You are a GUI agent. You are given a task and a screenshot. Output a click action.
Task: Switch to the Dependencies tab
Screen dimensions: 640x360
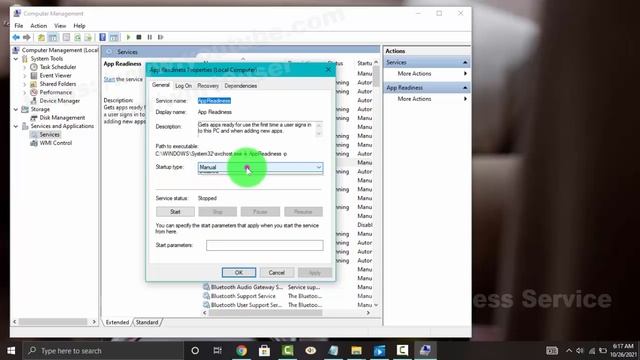click(x=240, y=86)
